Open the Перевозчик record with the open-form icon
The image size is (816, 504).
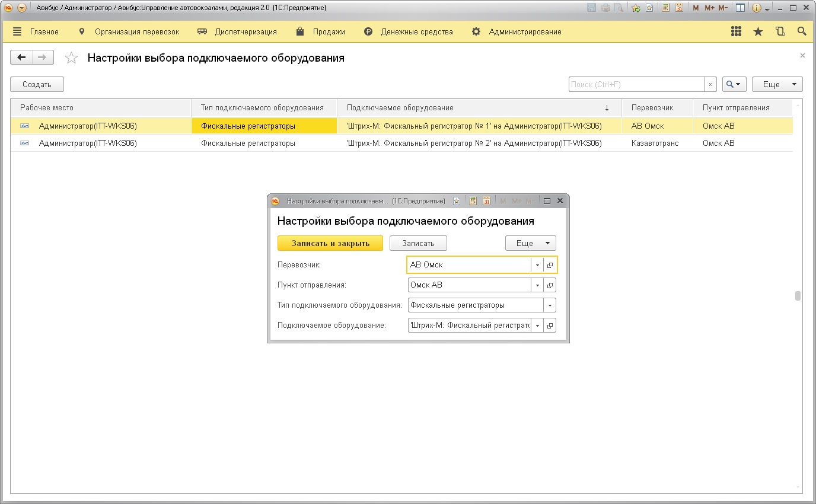(550, 265)
